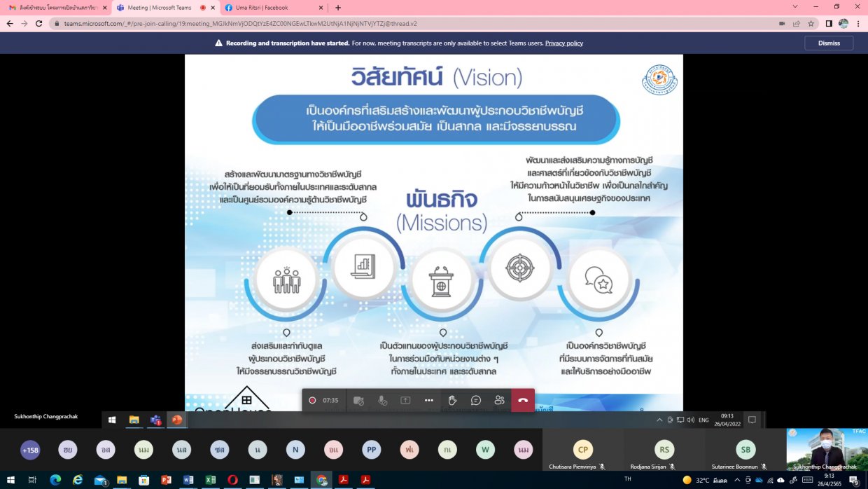The width and height of the screenshot is (868, 489).
Task: Open Excel from the Windows taskbar
Action: pyautogui.click(x=210, y=480)
